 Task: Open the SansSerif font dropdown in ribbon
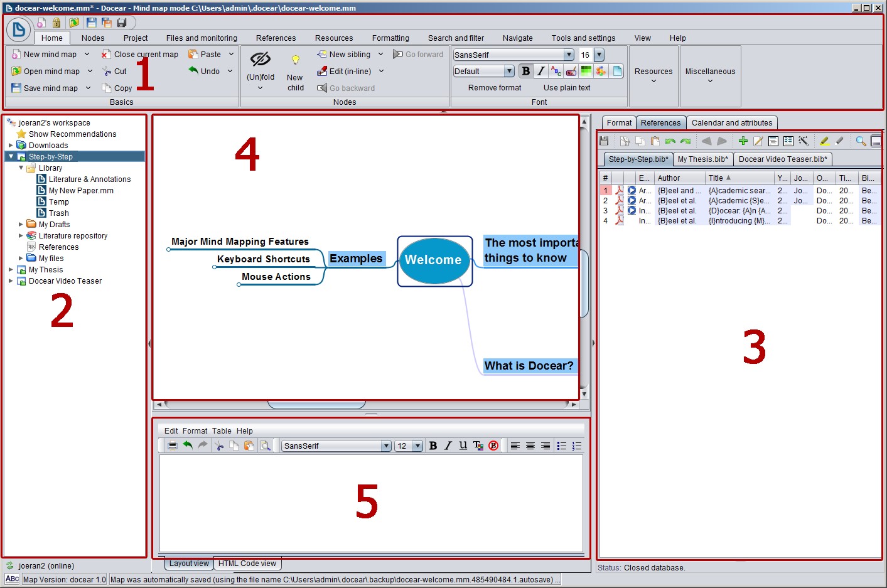[x=569, y=55]
